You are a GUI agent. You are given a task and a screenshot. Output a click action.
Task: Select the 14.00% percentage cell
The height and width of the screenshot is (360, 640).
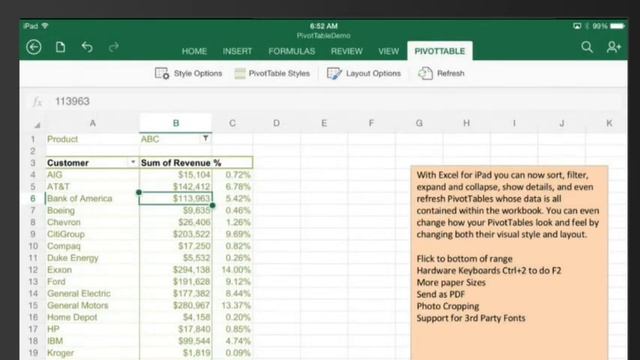[232, 270]
